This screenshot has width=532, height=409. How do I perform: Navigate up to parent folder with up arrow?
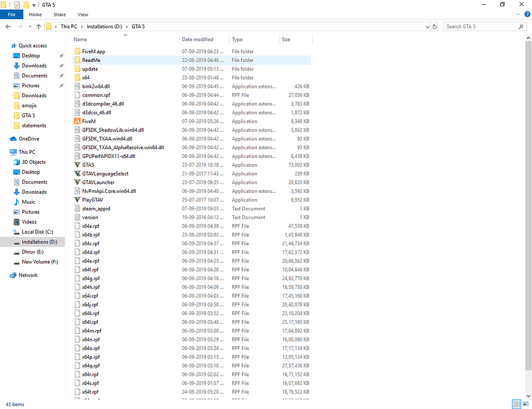[38, 27]
